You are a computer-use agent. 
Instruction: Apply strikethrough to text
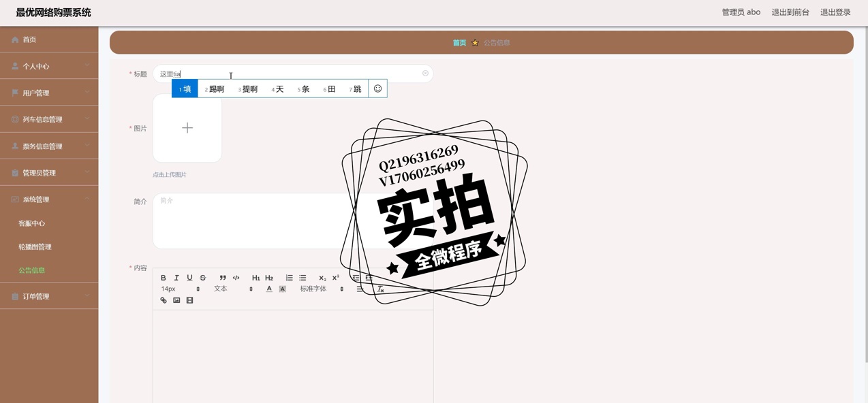point(203,278)
